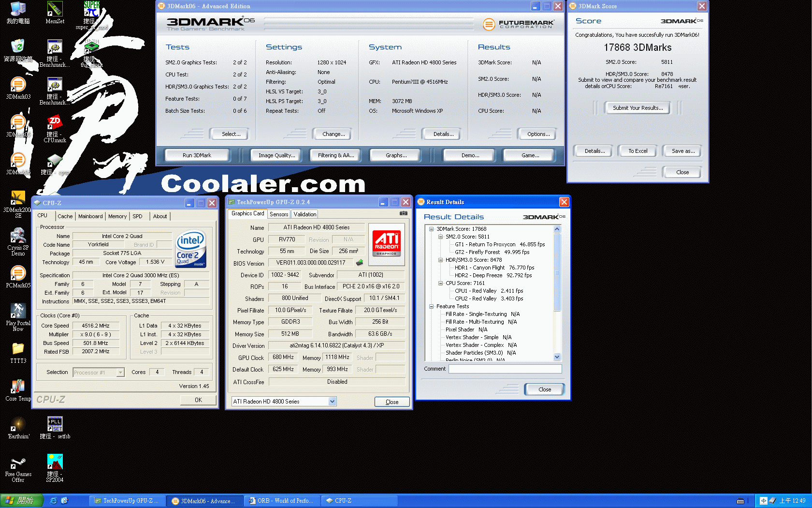This screenshot has height=508, width=812.
Task: Launch PCMark05 from the desktop
Action: coord(18,277)
